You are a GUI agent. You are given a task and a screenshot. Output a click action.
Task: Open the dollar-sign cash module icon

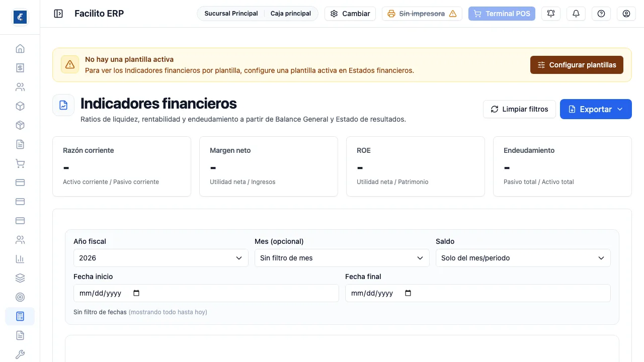(20, 68)
